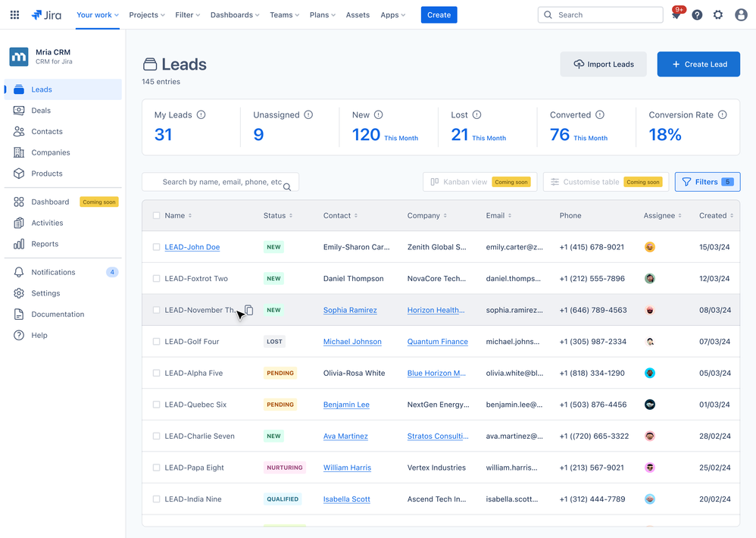756x538 pixels.
Task: Click the Create Lead button
Action: 698,64
